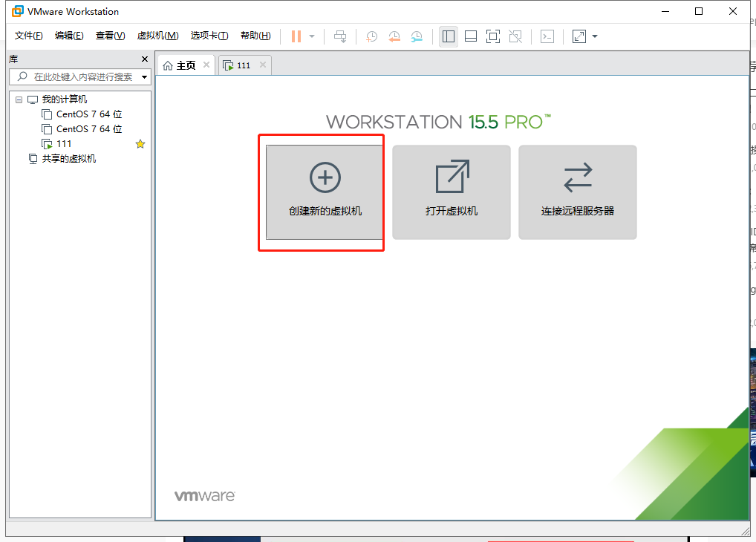Click 连接远程服务器 button
Image resolution: width=756 pixels, height=542 pixels.
(578, 192)
